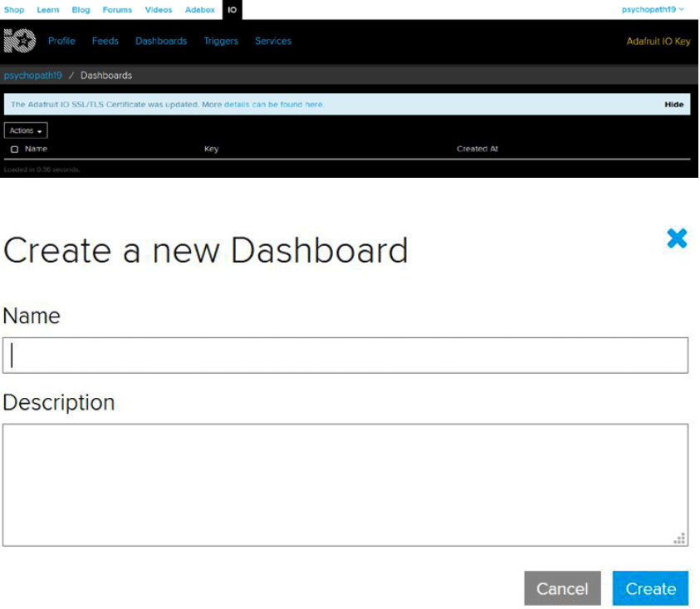Viewport: 700px width, 609px height.
Task: View the Adafruit IO Key
Action: tap(658, 42)
